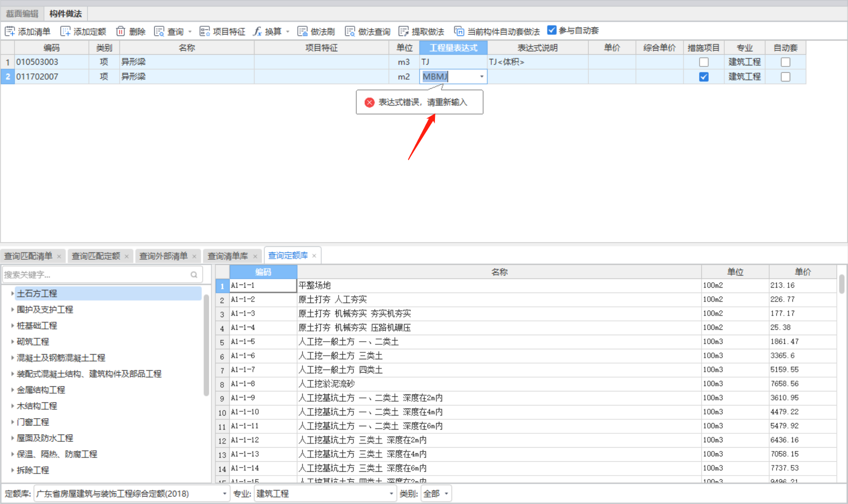The image size is (848, 504).
Task: Expand the 桩基础工程 tree node
Action: click(12, 326)
